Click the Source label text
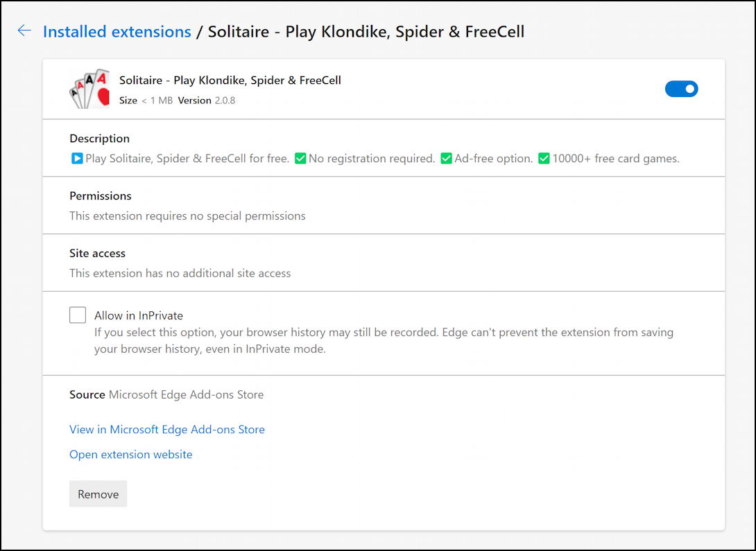Viewport: 756px width, 551px height. [86, 394]
